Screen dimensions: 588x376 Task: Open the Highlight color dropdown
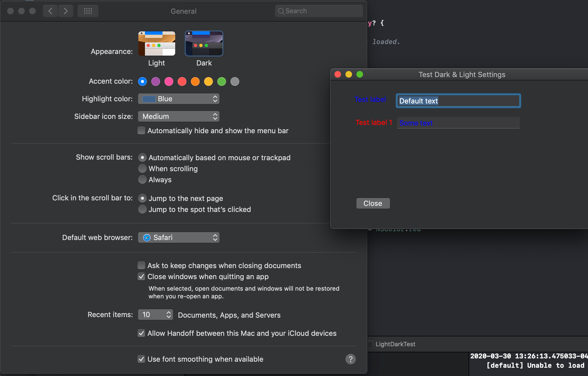(x=179, y=99)
